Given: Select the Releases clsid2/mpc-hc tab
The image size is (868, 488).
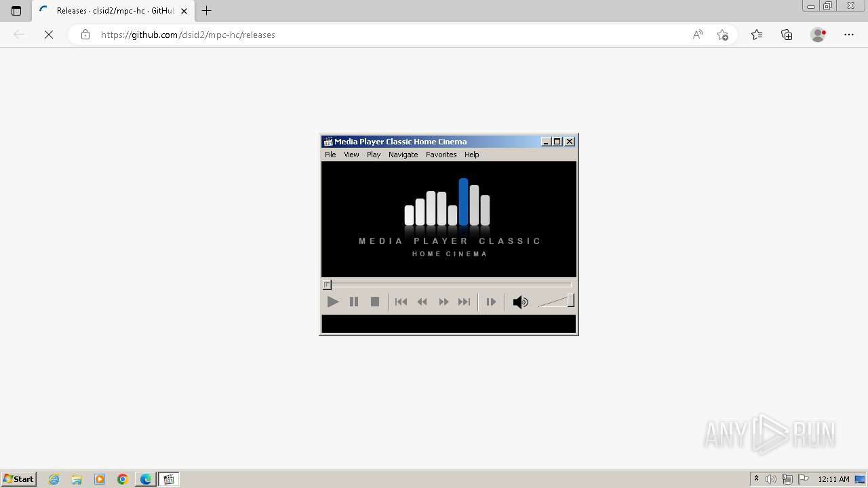Looking at the screenshot, I should [x=113, y=11].
